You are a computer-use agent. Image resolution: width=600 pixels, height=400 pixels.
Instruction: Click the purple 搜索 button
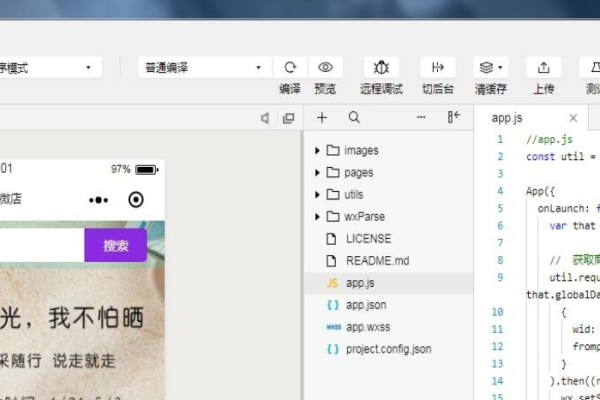click(116, 245)
